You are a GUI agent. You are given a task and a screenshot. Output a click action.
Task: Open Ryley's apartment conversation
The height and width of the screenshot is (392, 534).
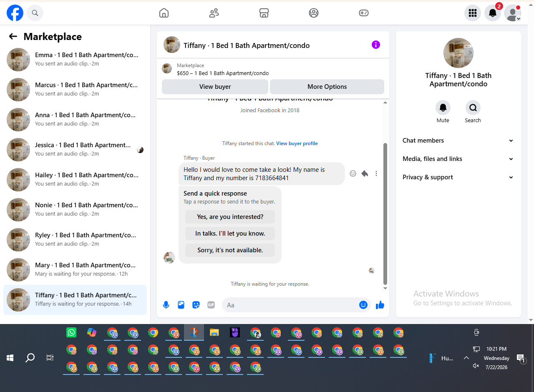coord(75,240)
